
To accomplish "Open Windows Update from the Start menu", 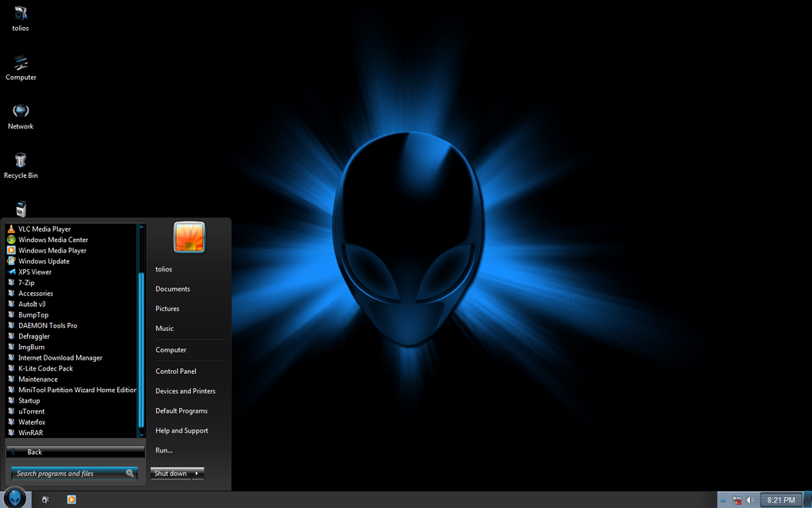I will (43, 260).
